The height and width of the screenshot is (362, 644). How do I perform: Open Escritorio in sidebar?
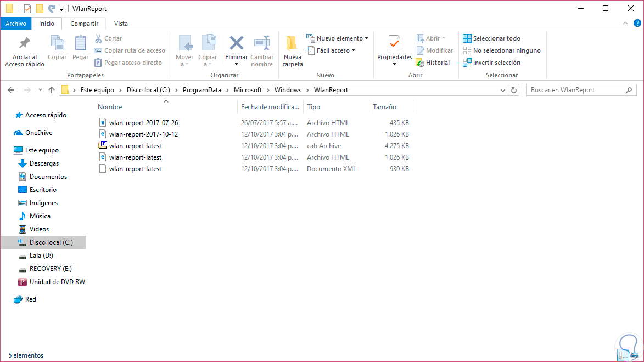coord(43,190)
